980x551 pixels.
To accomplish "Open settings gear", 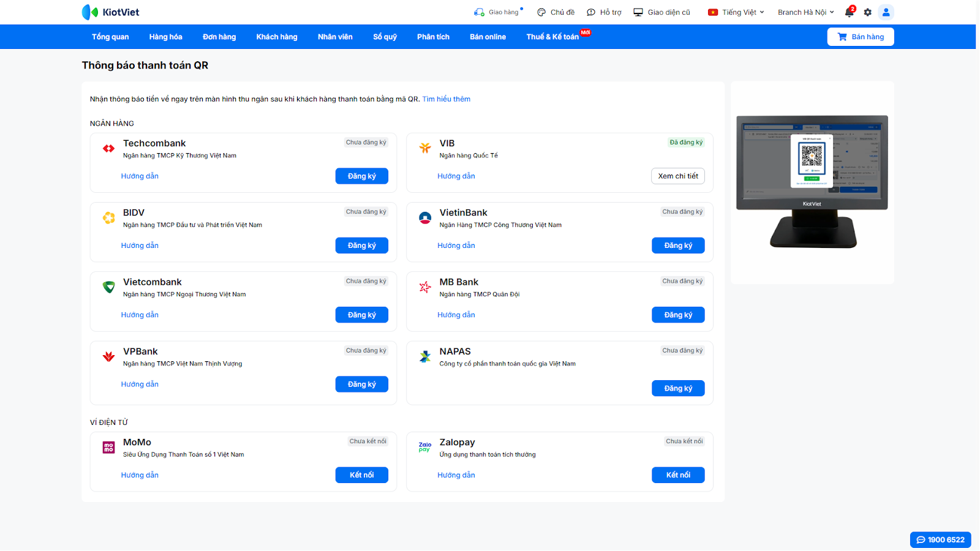I will coord(868,12).
